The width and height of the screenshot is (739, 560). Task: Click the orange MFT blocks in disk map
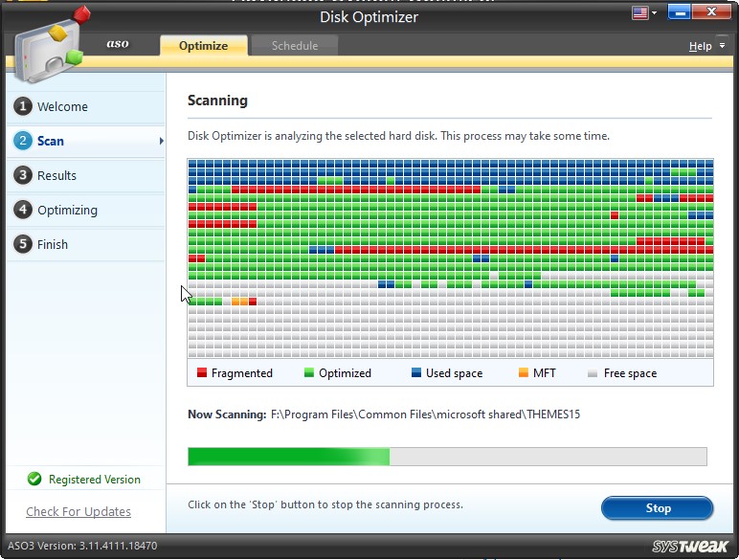tap(240, 302)
